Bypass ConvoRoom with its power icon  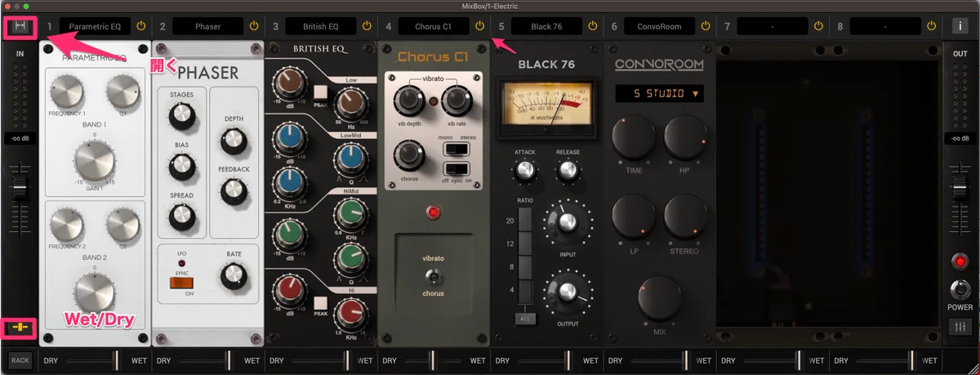tap(705, 27)
